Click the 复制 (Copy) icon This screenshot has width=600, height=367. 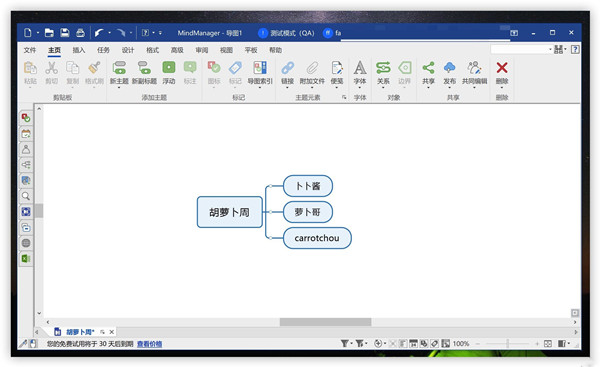pos(72,68)
